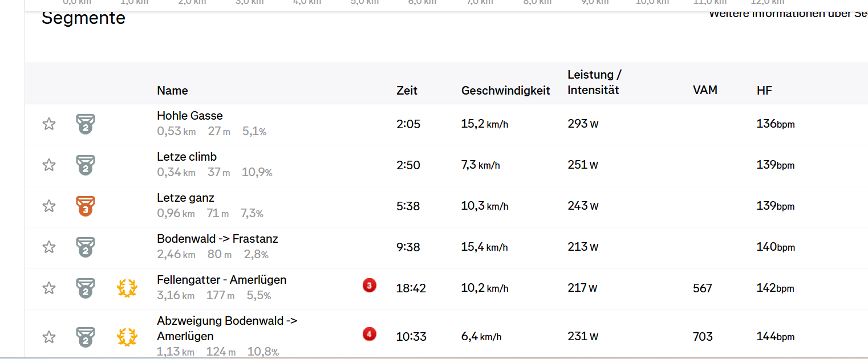Star the Hohle Gasse segment

(49, 124)
